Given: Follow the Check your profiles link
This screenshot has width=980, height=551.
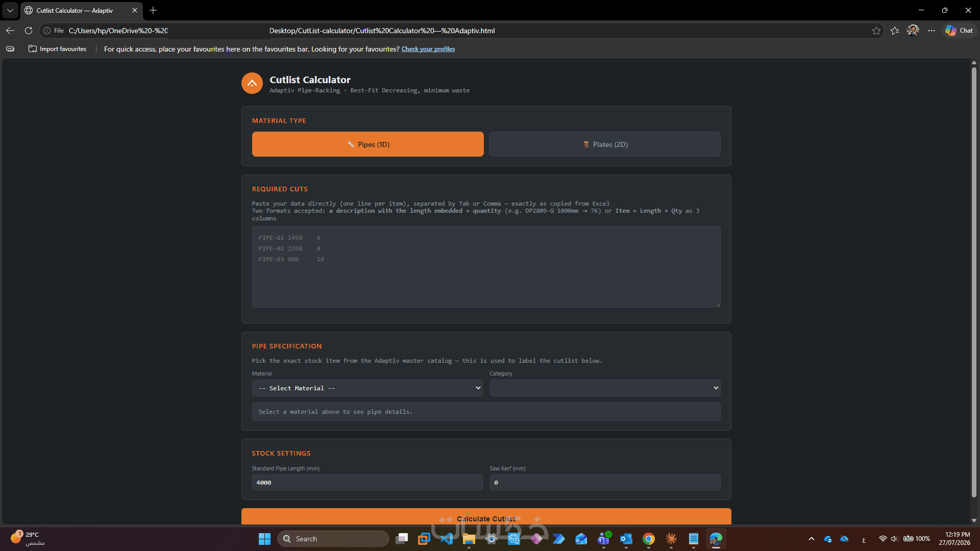Looking at the screenshot, I should [428, 49].
